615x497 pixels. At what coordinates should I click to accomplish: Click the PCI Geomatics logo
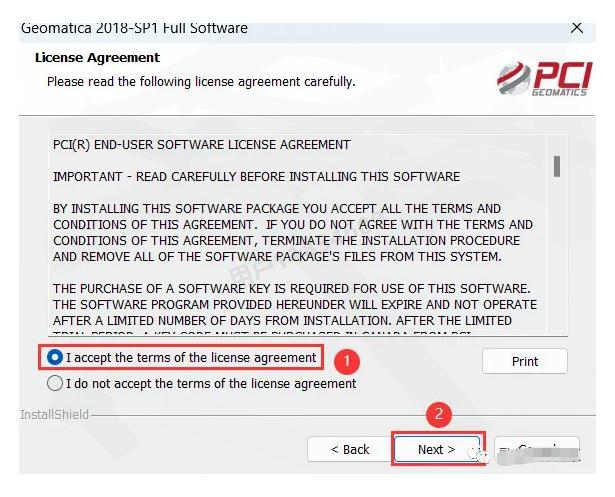545,78
